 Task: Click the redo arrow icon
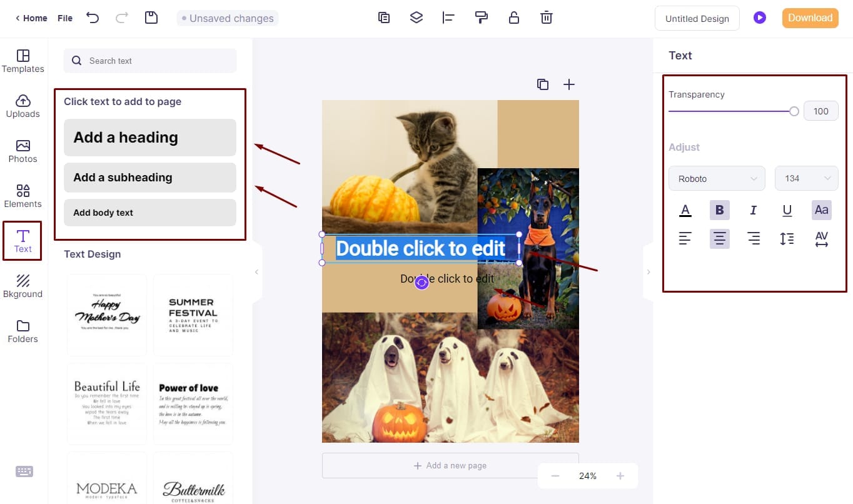(122, 18)
